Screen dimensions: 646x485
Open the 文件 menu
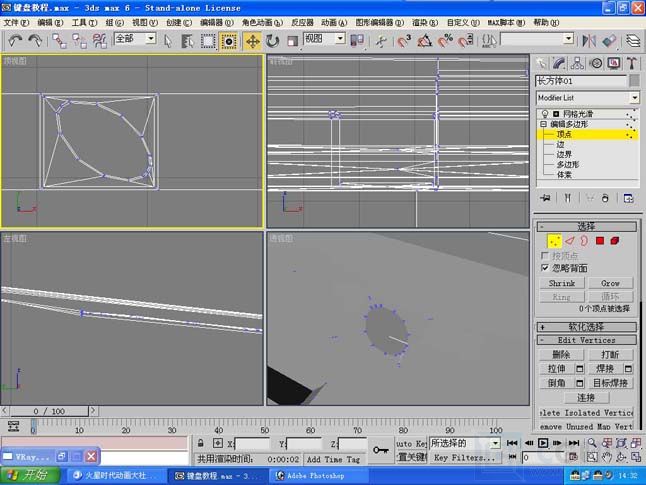16,22
